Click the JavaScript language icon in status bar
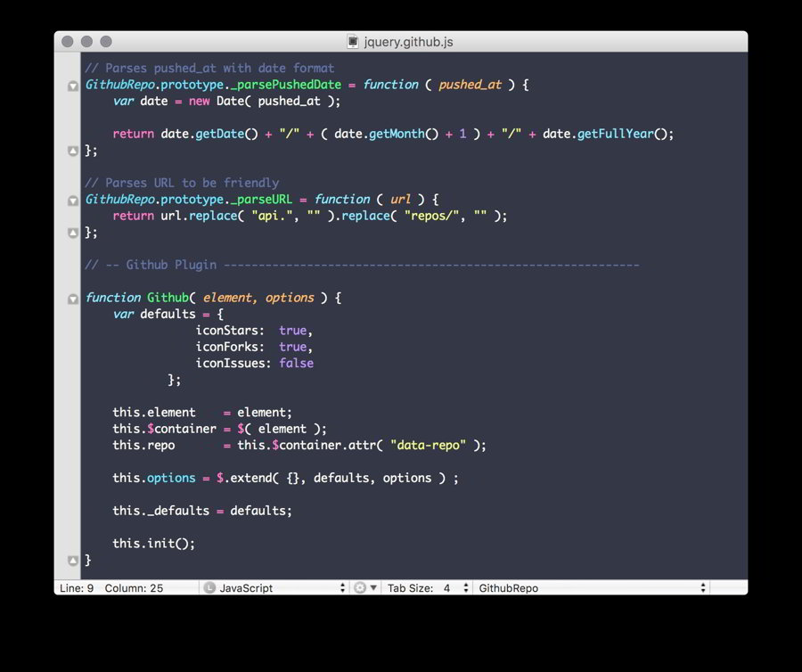 209,588
